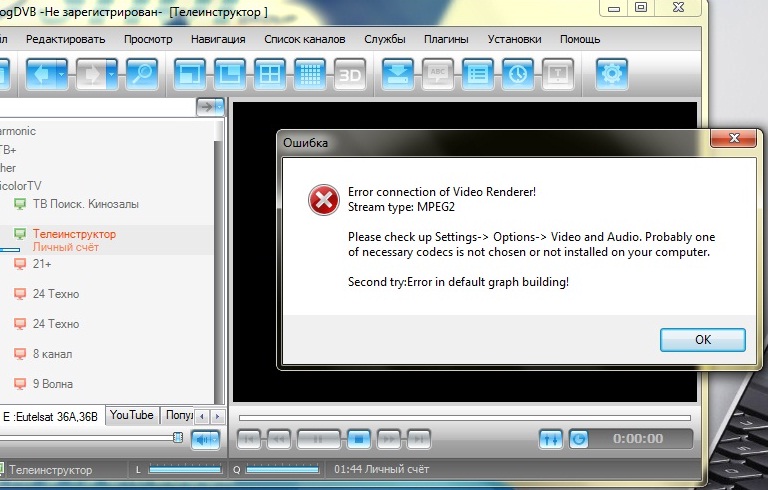Click the mosaic grid view icon
The image size is (768, 490).
click(309, 74)
